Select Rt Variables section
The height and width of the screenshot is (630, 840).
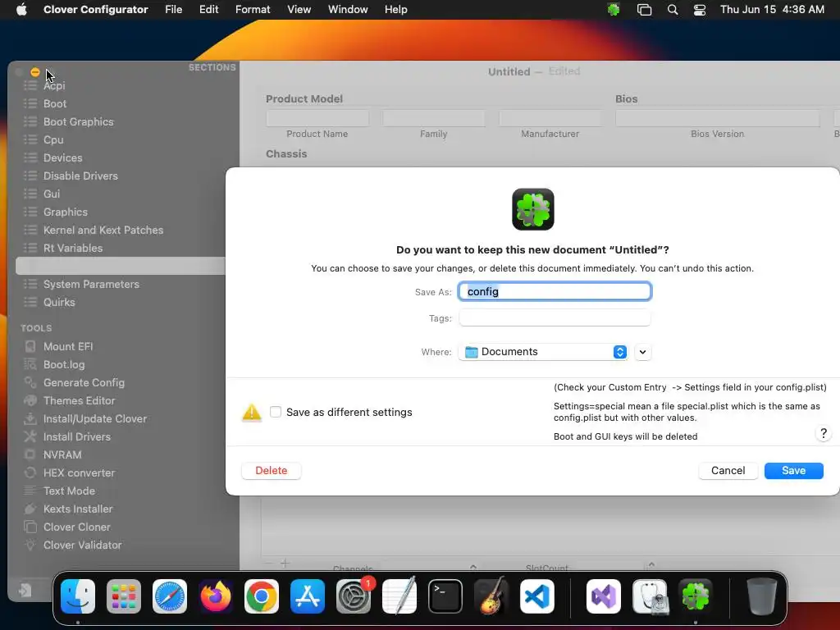point(73,248)
